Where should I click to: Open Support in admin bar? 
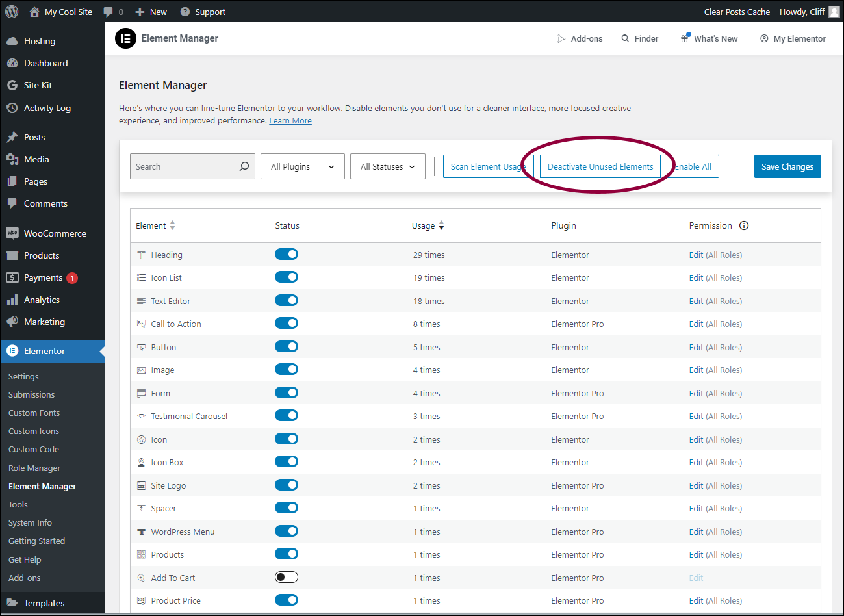coord(203,12)
